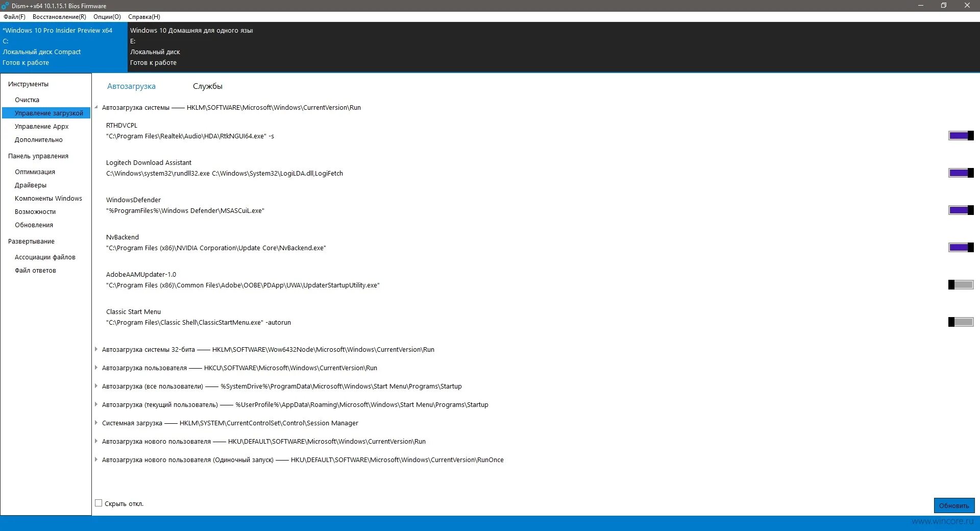Expand 'Автозагрузка (все пользователи)' section

point(96,386)
